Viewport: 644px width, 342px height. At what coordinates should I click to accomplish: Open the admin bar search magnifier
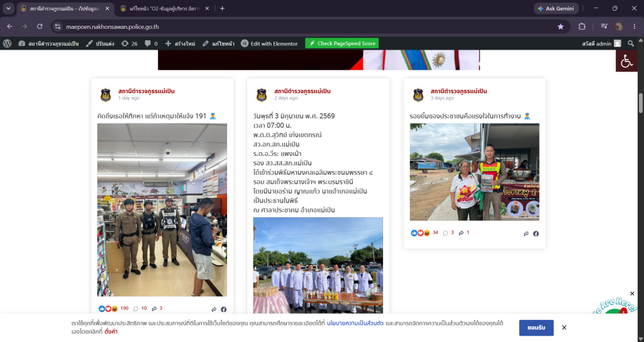[x=631, y=43]
